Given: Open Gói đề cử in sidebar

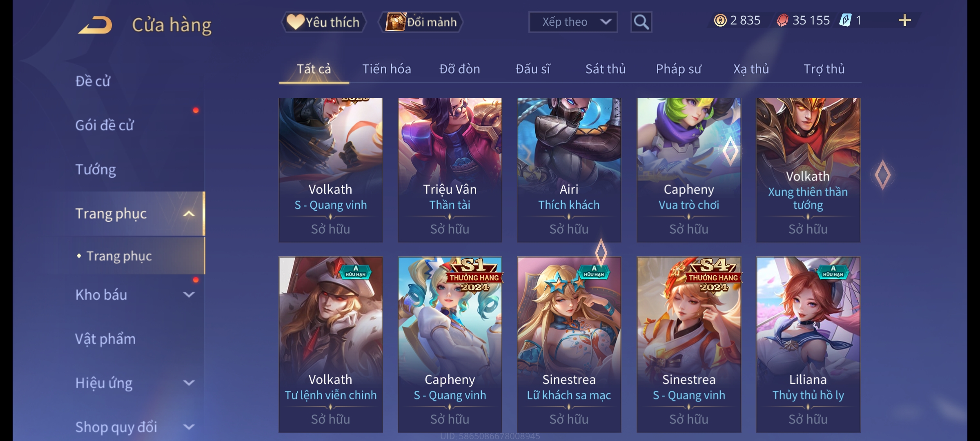Looking at the screenshot, I should (105, 125).
